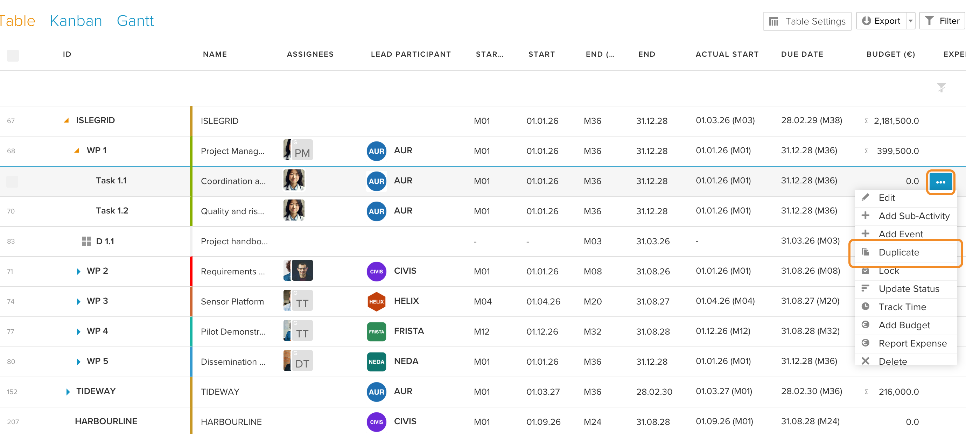980x434 pixels.
Task: Click the NEDA logo in WP 5 row
Action: 376,361
